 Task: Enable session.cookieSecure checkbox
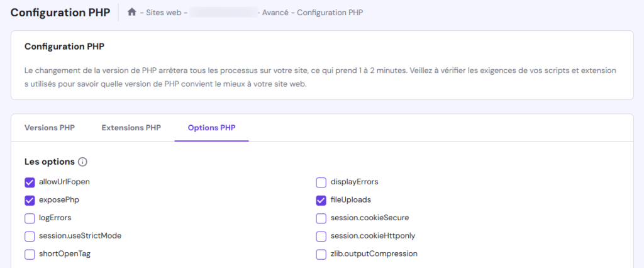pos(321,218)
